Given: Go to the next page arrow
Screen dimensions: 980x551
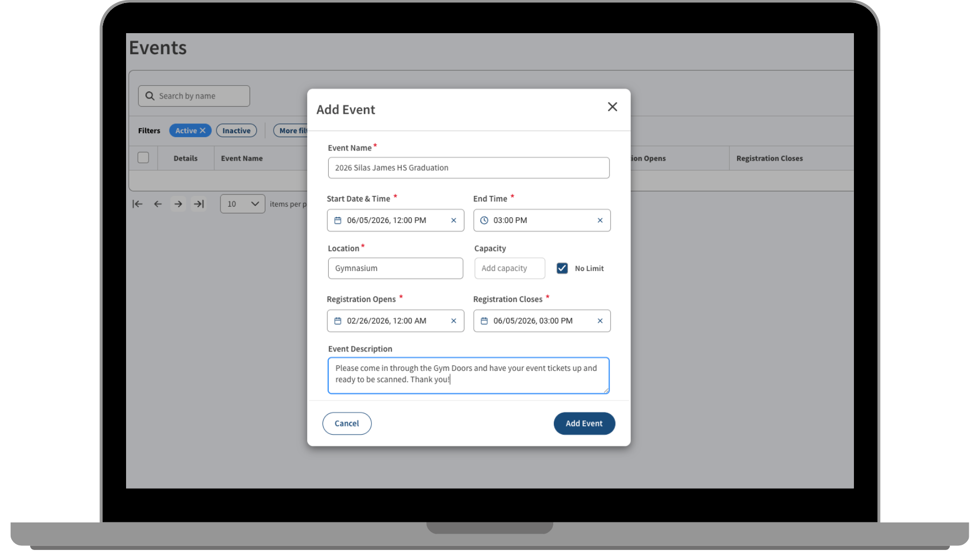Looking at the screenshot, I should (178, 204).
